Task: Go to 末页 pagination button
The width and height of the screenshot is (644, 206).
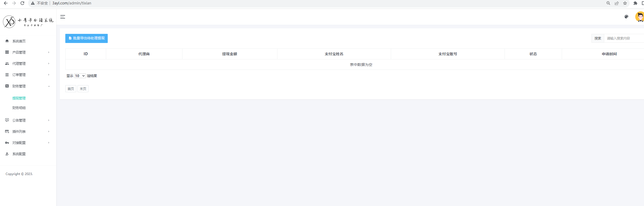Action: pyautogui.click(x=83, y=89)
